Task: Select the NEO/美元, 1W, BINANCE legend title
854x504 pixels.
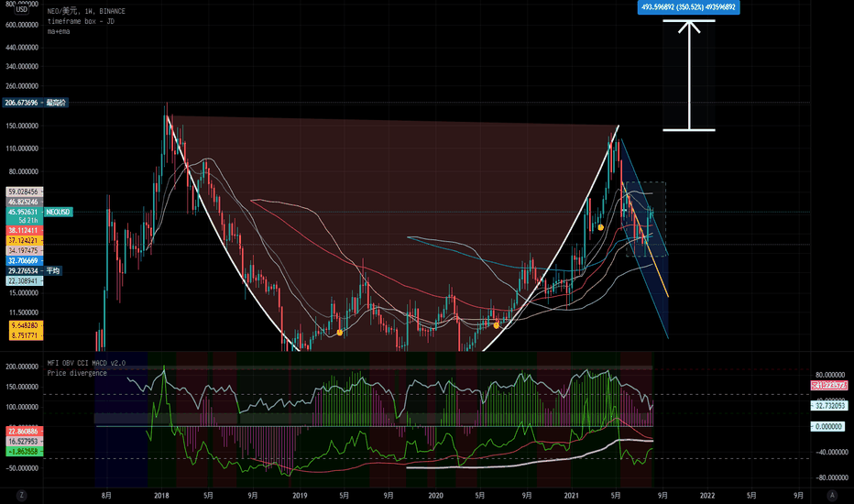Action: (86, 11)
